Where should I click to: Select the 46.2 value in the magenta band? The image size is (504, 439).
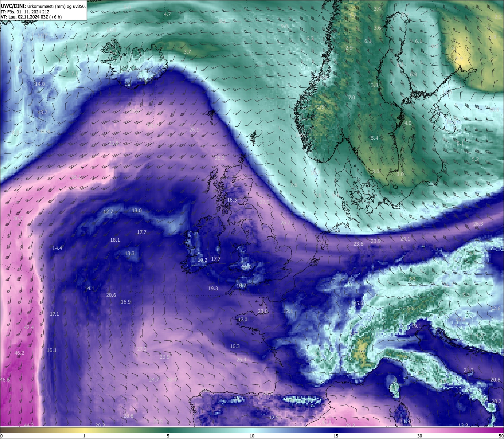click(x=19, y=353)
